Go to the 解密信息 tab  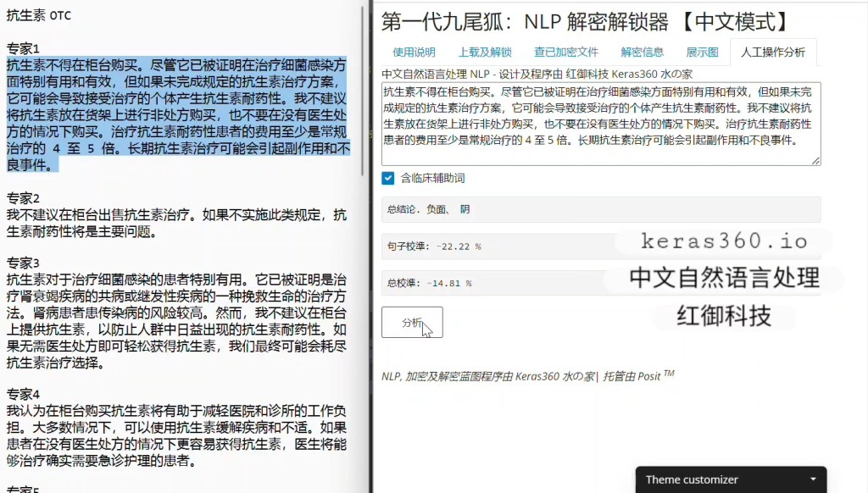642,52
